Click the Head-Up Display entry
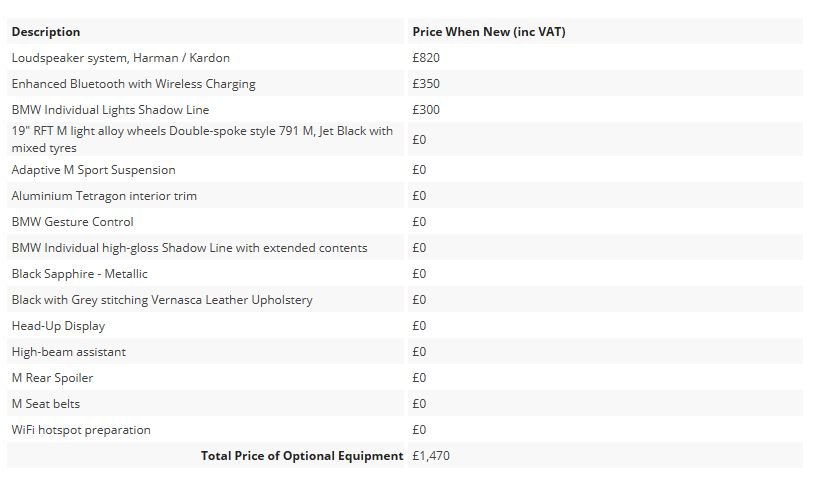 coord(58,326)
